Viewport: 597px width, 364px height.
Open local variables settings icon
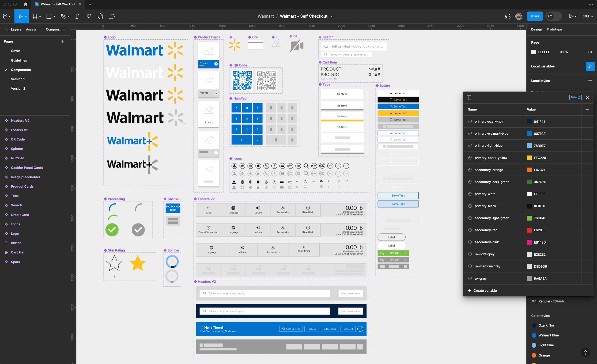coord(590,66)
